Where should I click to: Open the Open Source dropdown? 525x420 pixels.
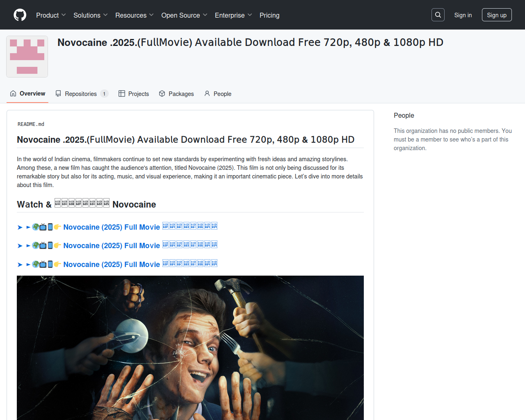point(184,15)
